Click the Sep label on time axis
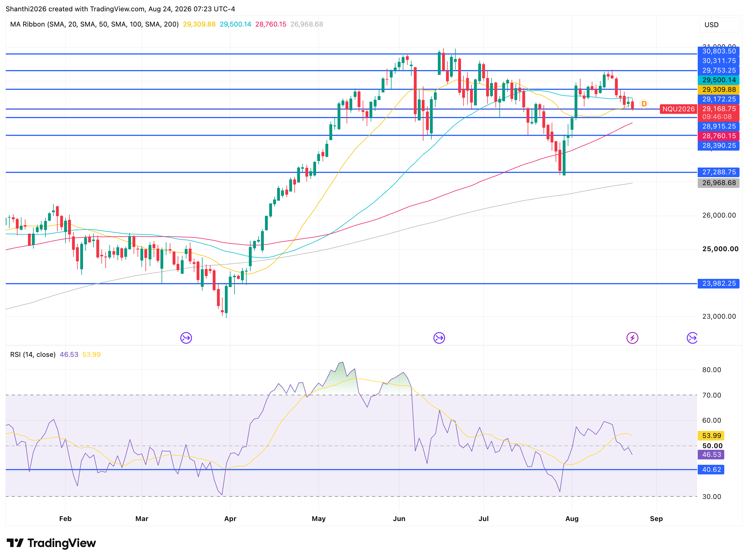Viewport: 748px width, 560px height. (656, 519)
